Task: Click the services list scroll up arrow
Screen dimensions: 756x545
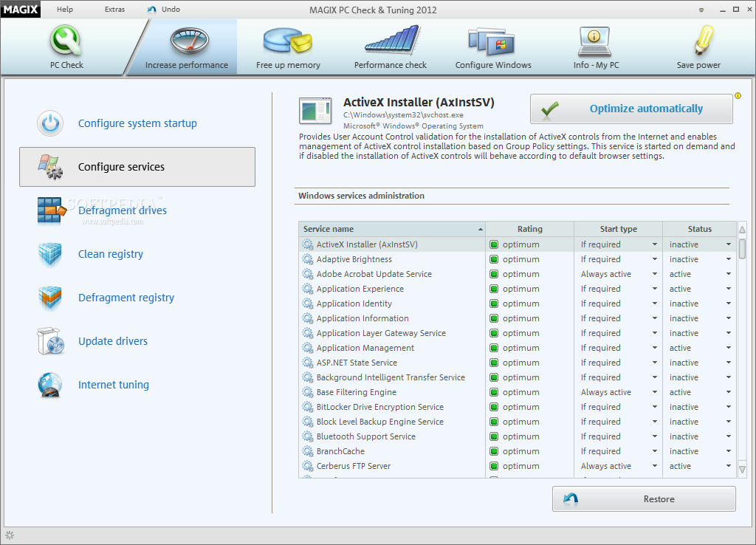Action: click(742, 230)
